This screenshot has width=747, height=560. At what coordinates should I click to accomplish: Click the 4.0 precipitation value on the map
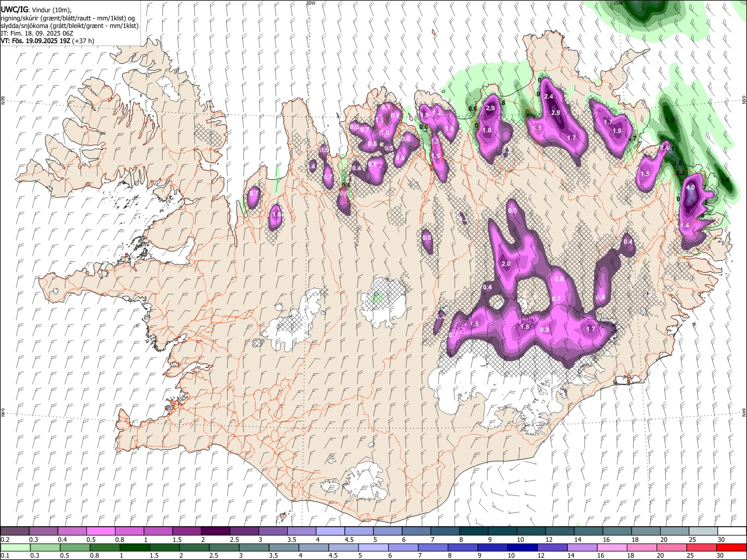pos(690,188)
